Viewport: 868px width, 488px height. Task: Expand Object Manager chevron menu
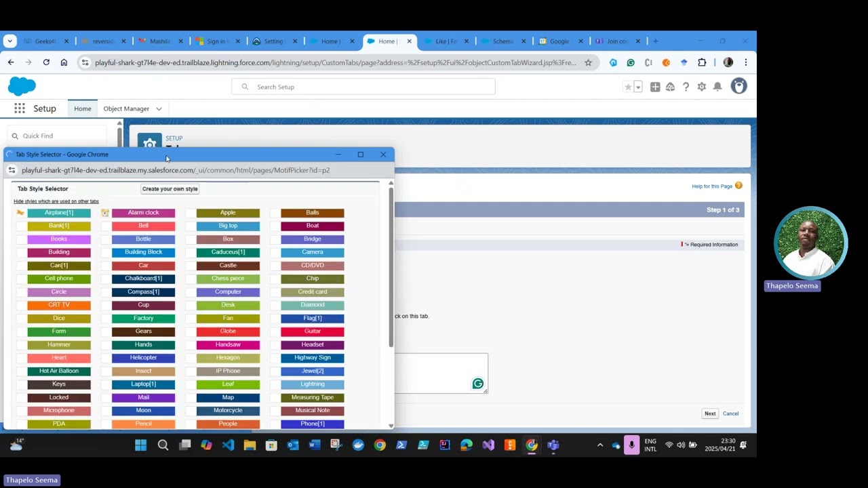tap(159, 108)
